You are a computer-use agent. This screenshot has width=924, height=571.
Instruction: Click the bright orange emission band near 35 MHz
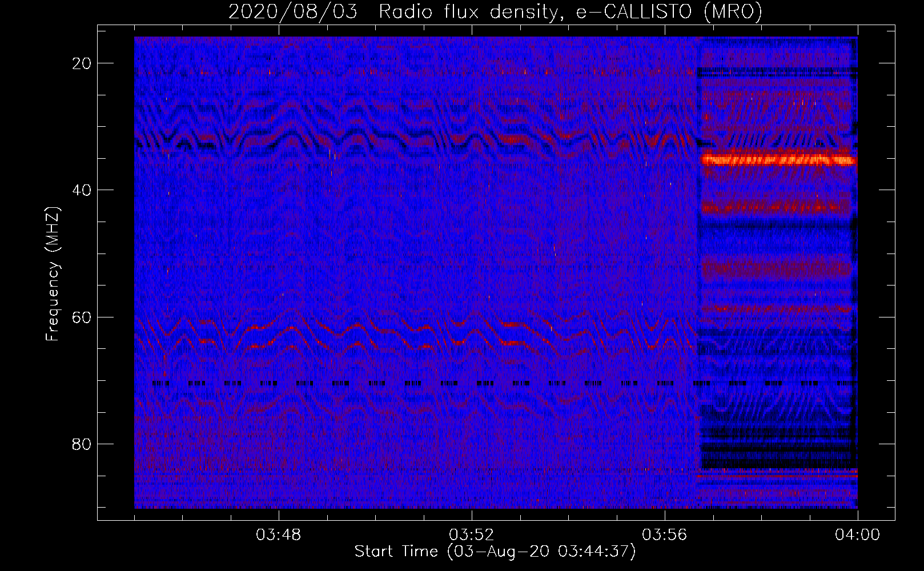click(779, 160)
